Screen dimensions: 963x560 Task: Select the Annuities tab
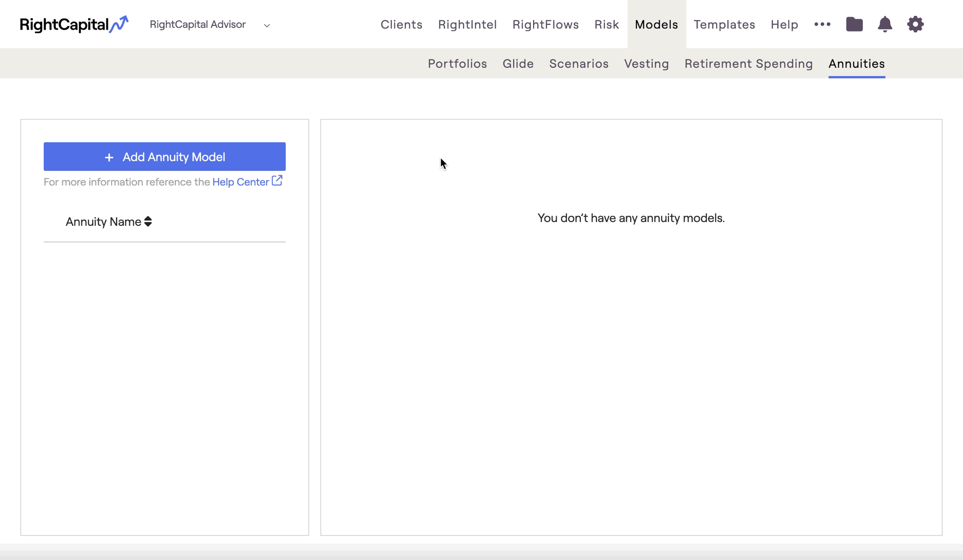(x=857, y=64)
